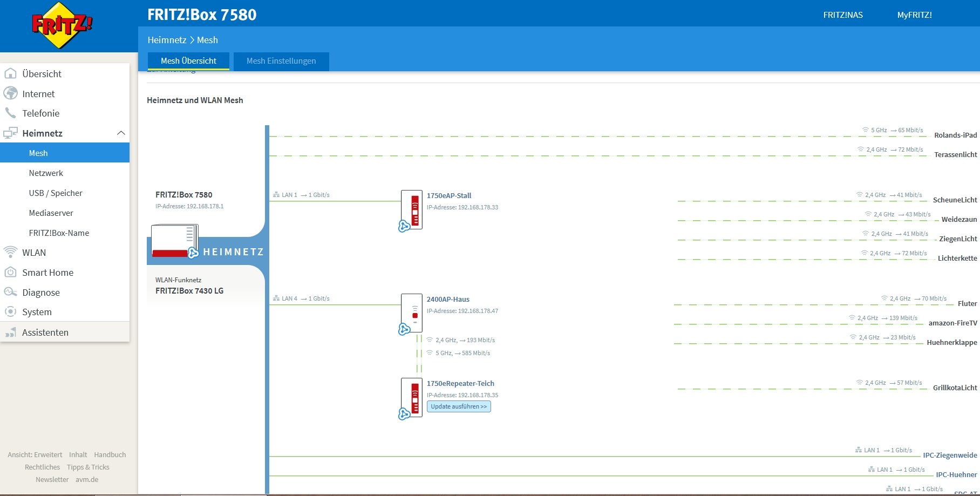Click the LAN 1 icon next to 1750eAP-Stall connection
Screen dimensions: 980x496
(x=276, y=195)
